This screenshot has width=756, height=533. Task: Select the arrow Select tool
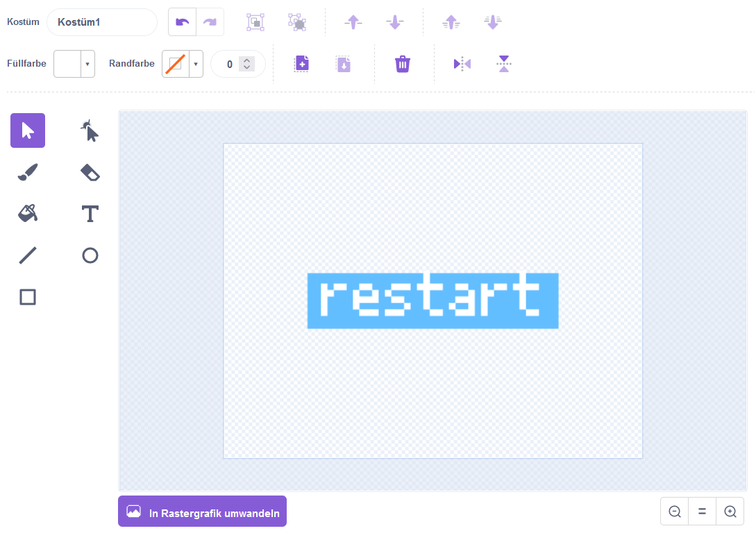pos(28,130)
